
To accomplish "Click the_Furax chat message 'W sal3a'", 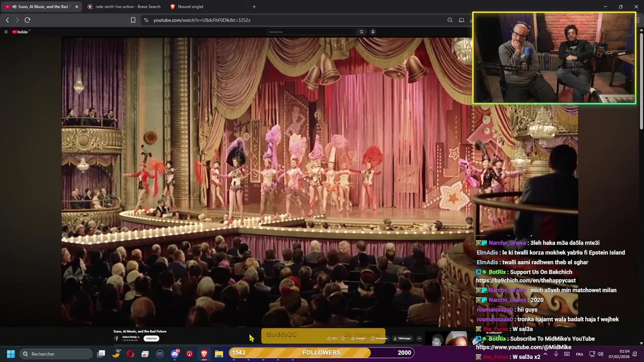I will (504, 329).
